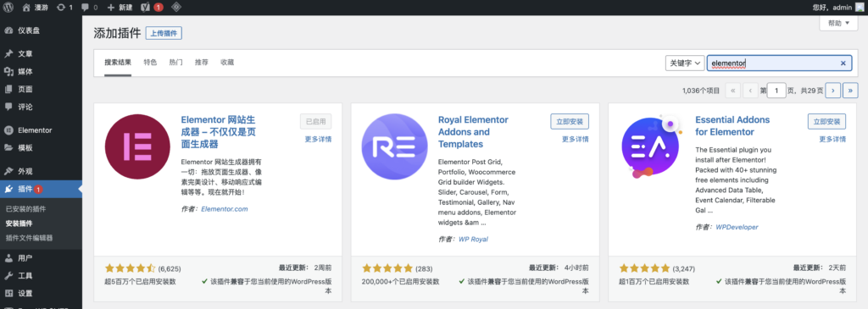Open author link WPDeveloper
Image resolution: width=868 pixels, height=309 pixels.
click(737, 227)
